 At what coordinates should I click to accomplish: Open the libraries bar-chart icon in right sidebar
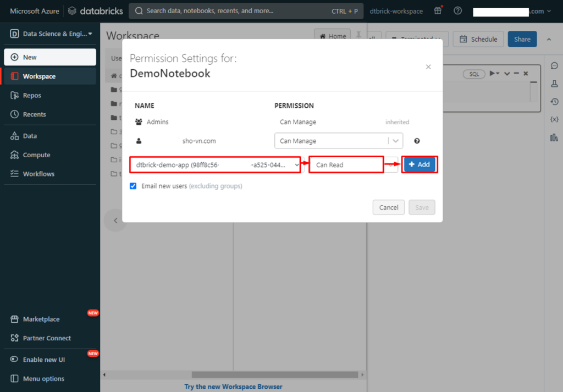(554, 137)
